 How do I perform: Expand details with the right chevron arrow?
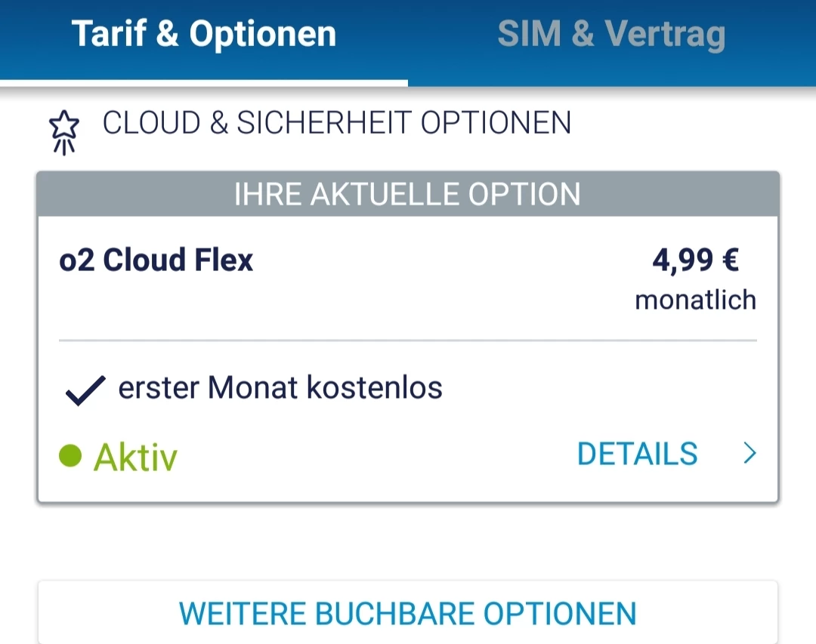tap(749, 454)
